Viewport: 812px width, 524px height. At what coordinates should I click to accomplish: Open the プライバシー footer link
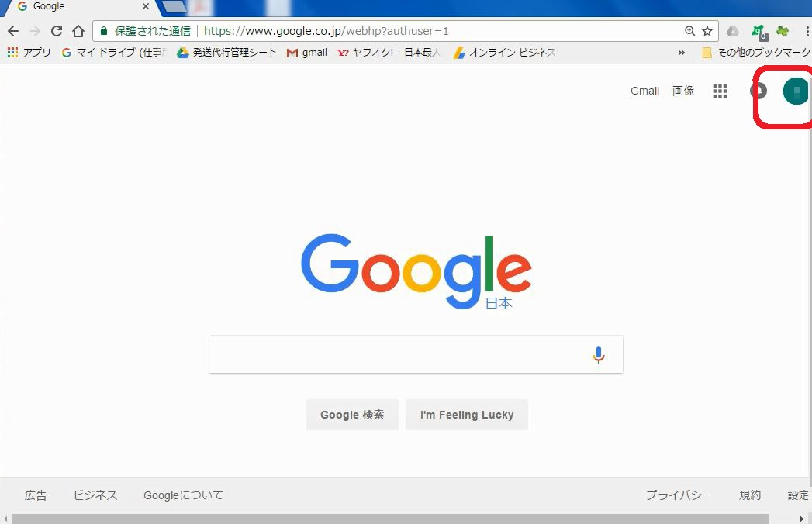coord(679,495)
